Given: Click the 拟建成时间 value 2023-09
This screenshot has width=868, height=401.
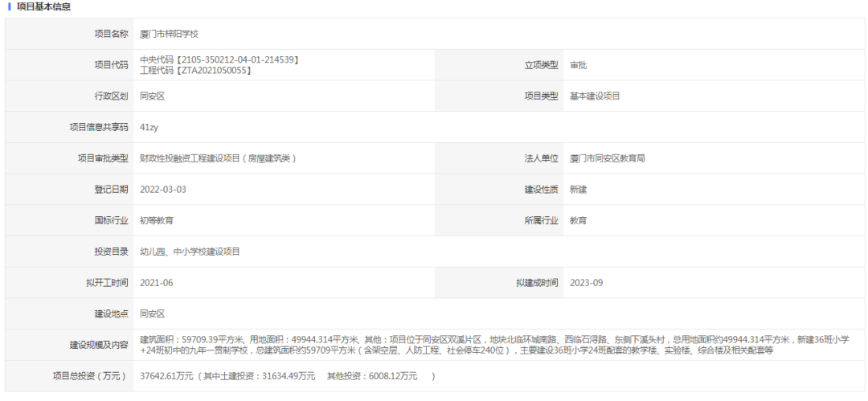Looking at the screenshot, I should tap(586, 283).
